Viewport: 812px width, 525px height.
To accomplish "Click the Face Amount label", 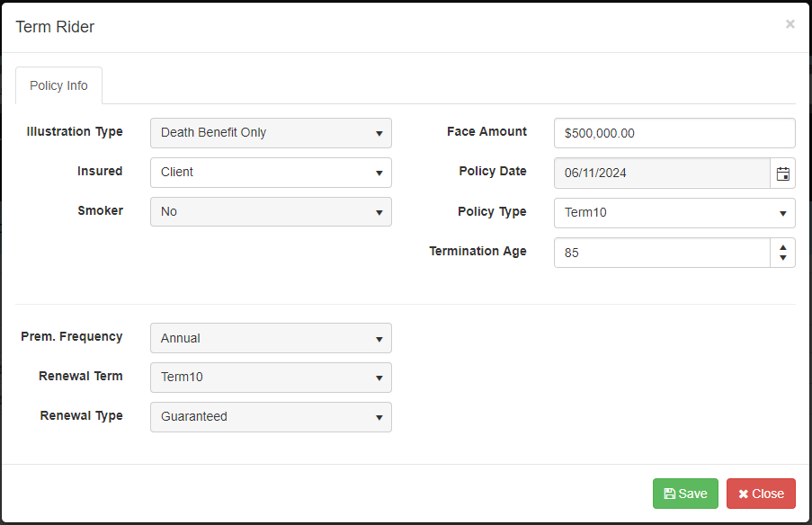I will 486,131.
